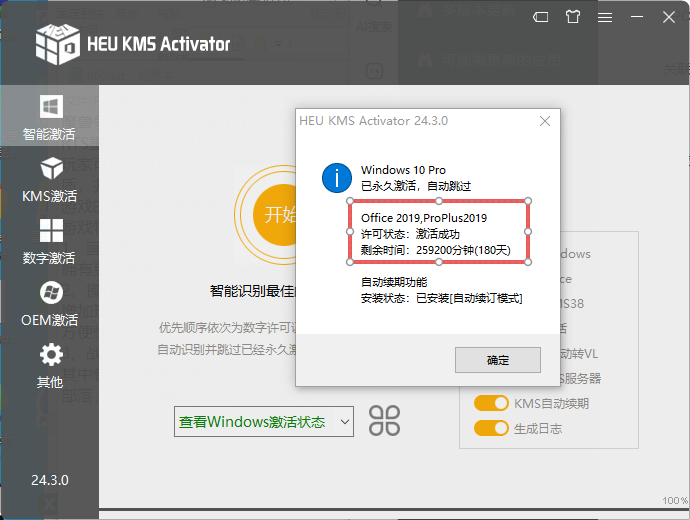Click the 100% zoom indicator at bottom right
The height and width of the screenshot is (520, 690).
click(x=675, y=500)
